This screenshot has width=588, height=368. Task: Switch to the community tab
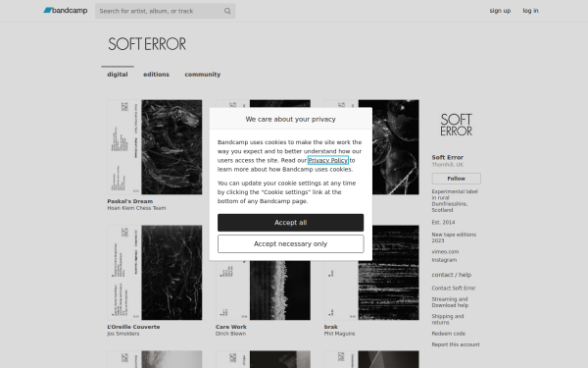pyautogui.click(x=203, y=75)
